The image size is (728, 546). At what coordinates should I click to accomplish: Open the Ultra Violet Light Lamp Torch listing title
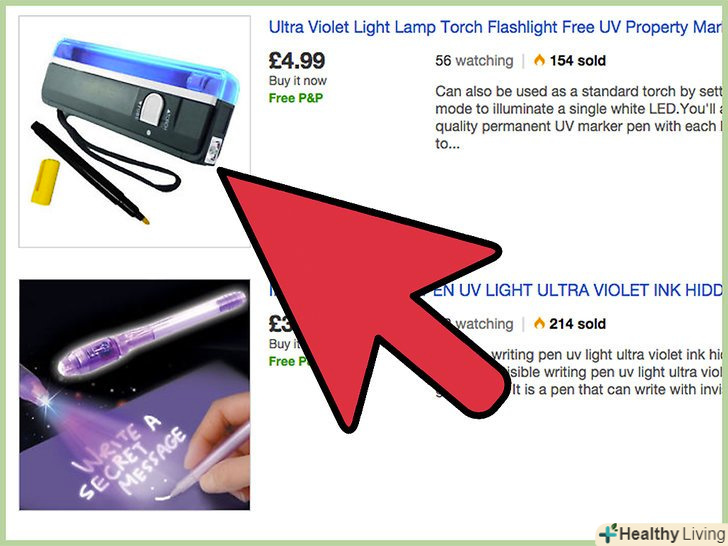pos(495,27)
